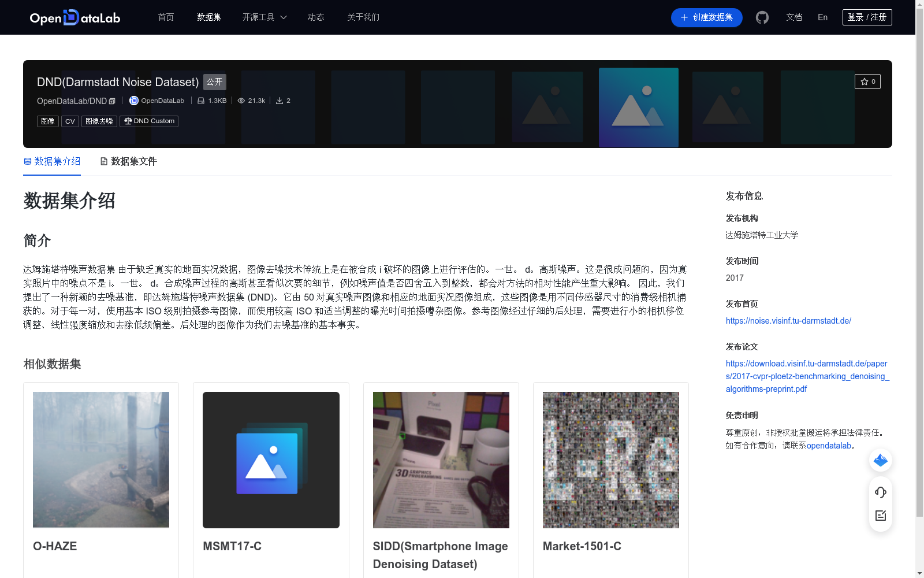The height and width of the screenshot is (578, 924).
Task: Open the MSMT17-C dataset thumbnail
Action: point(271,460)
